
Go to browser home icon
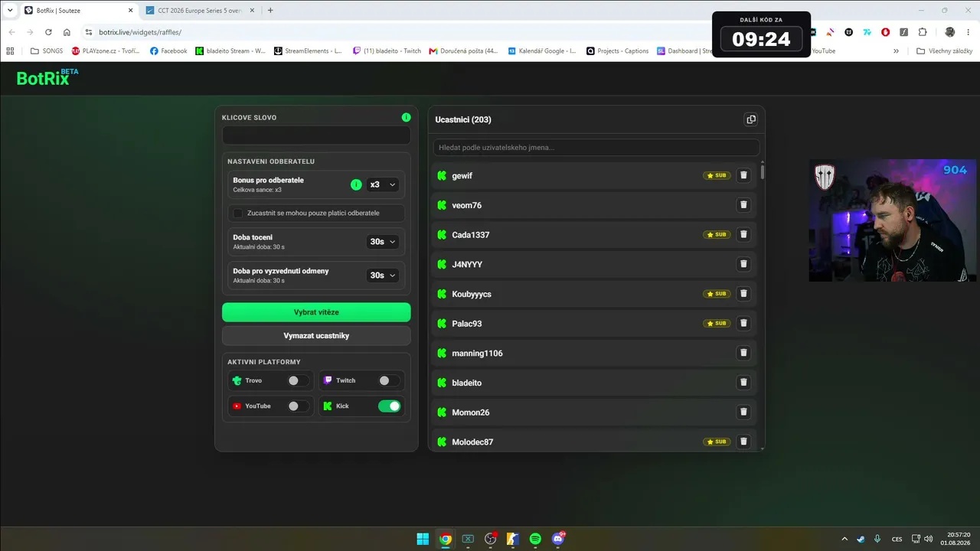coord(67,32)
